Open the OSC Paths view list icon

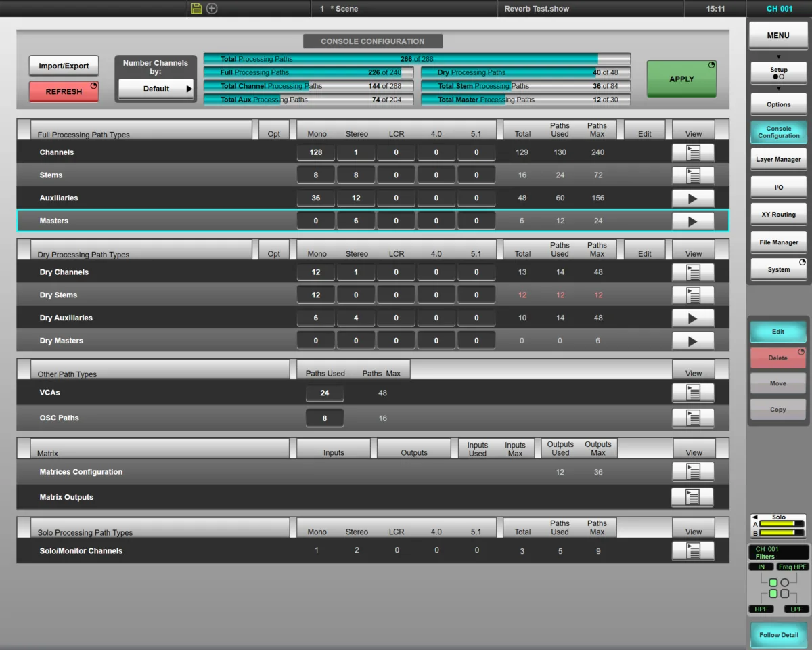pos(693,418)
